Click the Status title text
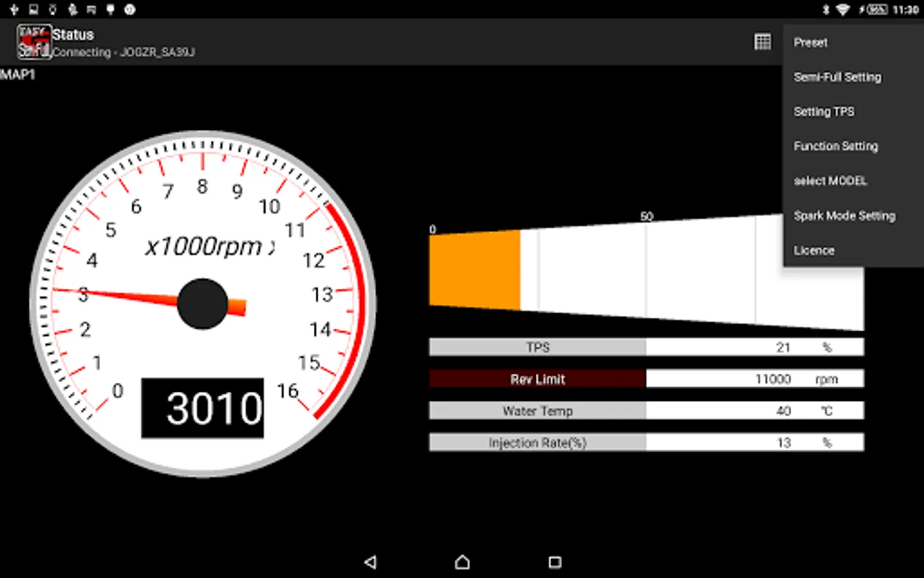This screenshot has width=924, height=578. point(73,35)
